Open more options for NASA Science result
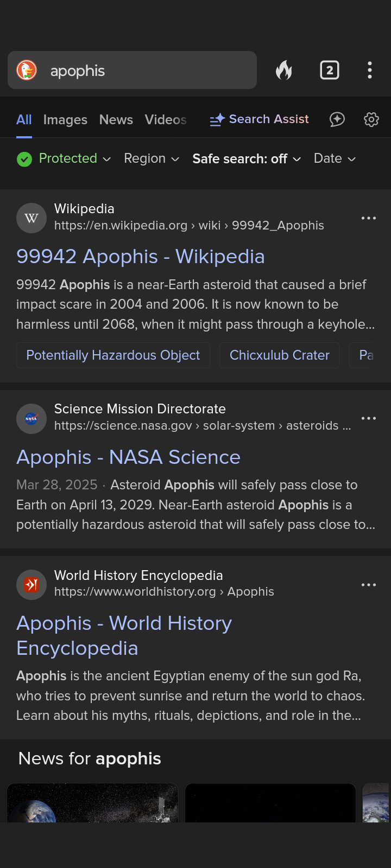This screenshot has height=868, width=391. [369, 418]
